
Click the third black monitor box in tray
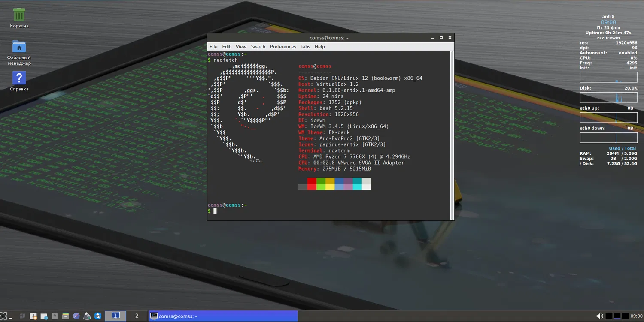625,316
